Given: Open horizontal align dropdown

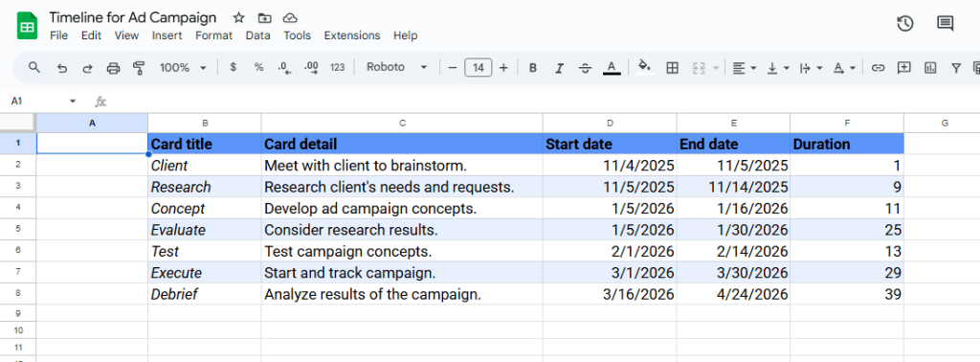Looking at the screenshot, I should (x=745, y=68).
